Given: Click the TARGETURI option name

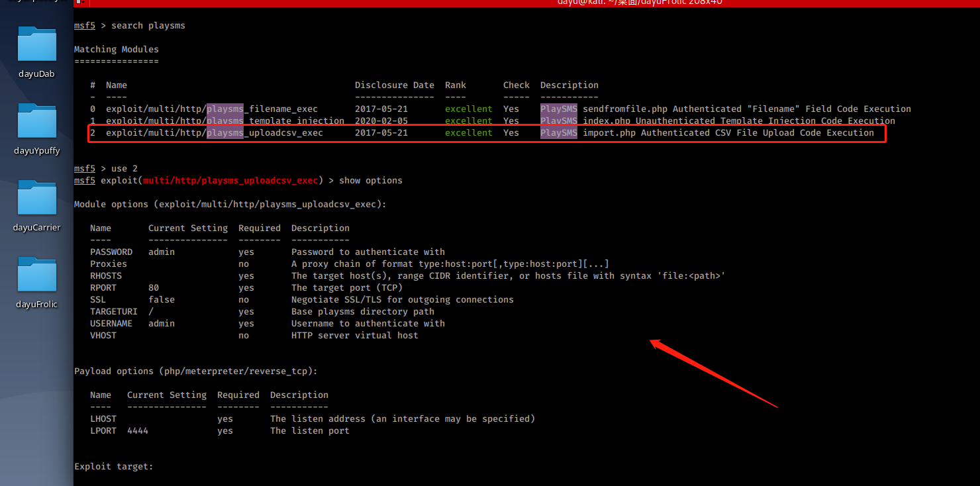Looking at the screenshot, I should (114, 312).
